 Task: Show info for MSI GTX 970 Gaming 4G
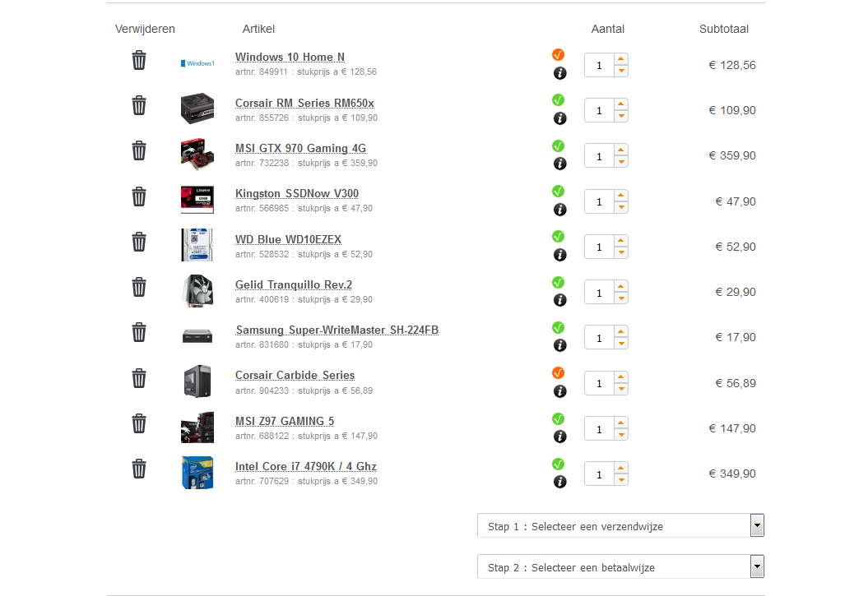[x=559, y=164]
